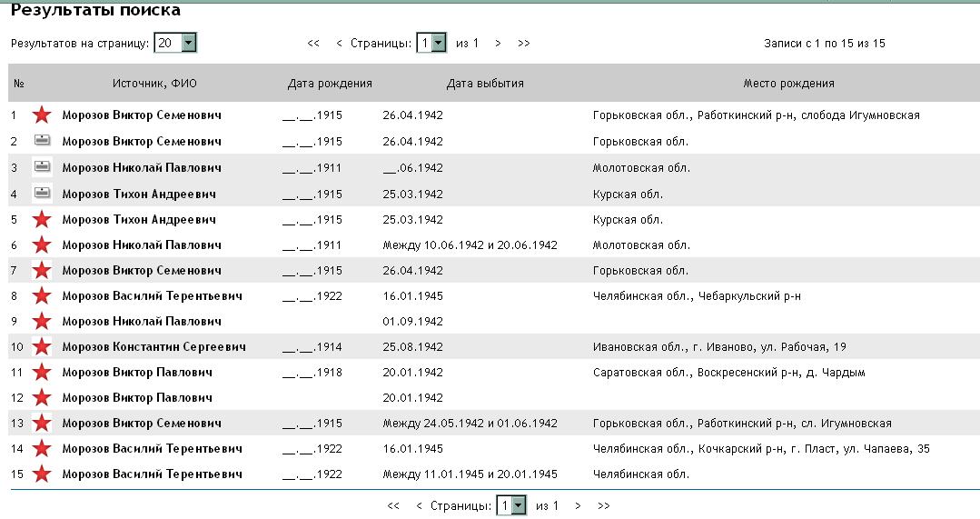Screen dimensions: 980x519
Task: Click the red star icon in row 8
Action: click(42, 295)
